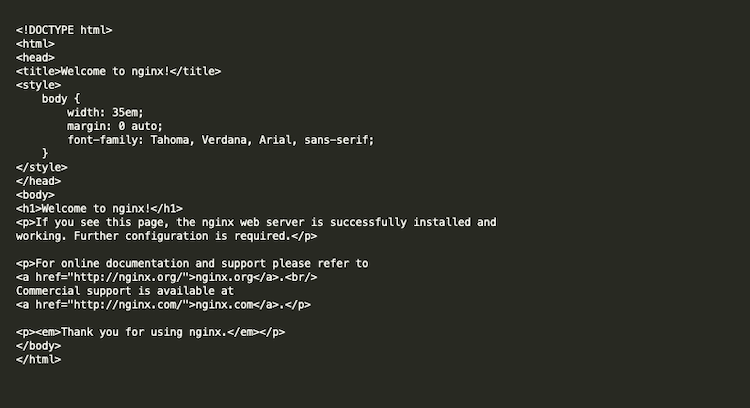Click the DOCTYPE html declaration line

pyautogui.click(x=64, y=30)
